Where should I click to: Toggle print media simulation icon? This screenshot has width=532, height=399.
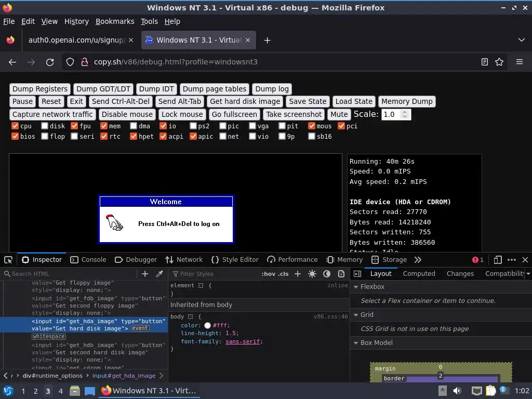341,274
